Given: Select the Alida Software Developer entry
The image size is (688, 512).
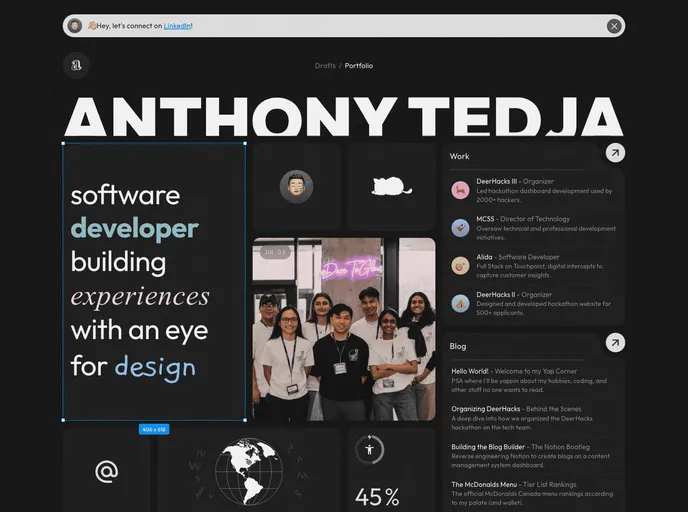Looking at the screenshot, I should tap(535, 263).
